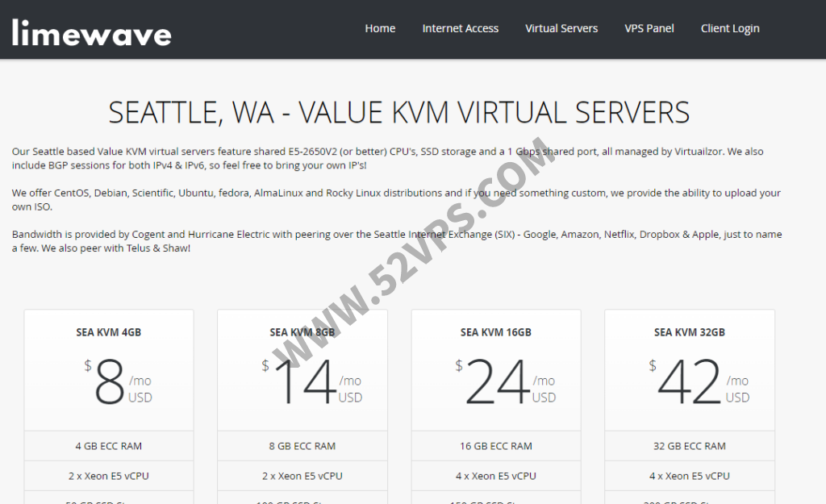Click vCPU row in SEA KVM 8GB card
826x504 pixels.
click(x=302, y=476)
